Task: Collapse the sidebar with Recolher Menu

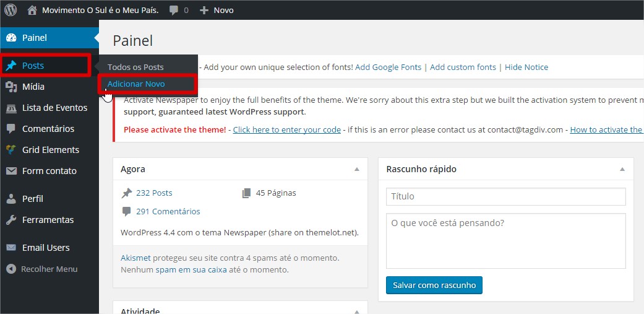Action: (x=42, y=269)
